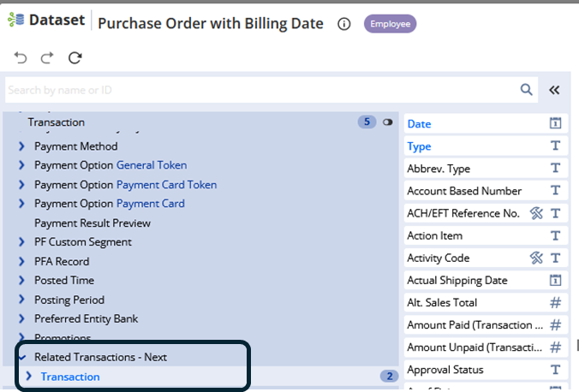Click text icon on Approval Status field

pos(555,370)
